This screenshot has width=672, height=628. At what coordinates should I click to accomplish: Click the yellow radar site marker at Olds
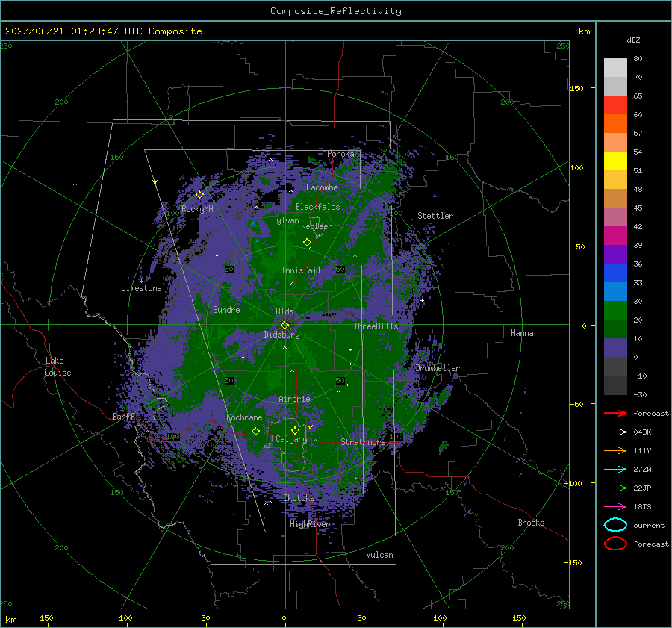pos(284,325)
